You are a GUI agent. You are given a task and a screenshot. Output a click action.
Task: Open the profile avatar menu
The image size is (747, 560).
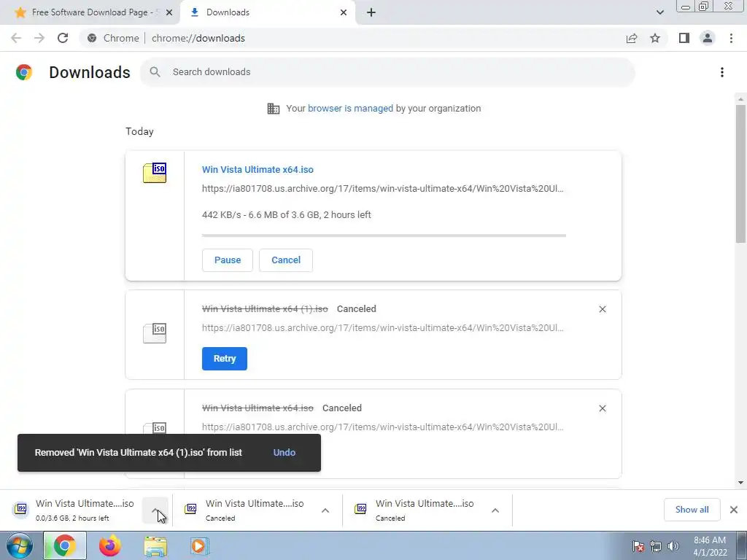tap(708, 38)
